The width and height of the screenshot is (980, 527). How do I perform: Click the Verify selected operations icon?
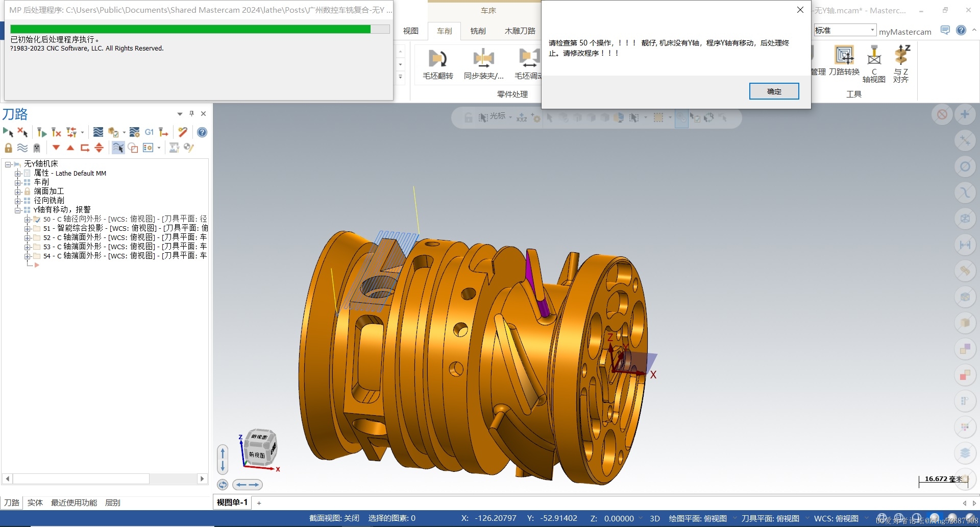(x=113, y=132)
